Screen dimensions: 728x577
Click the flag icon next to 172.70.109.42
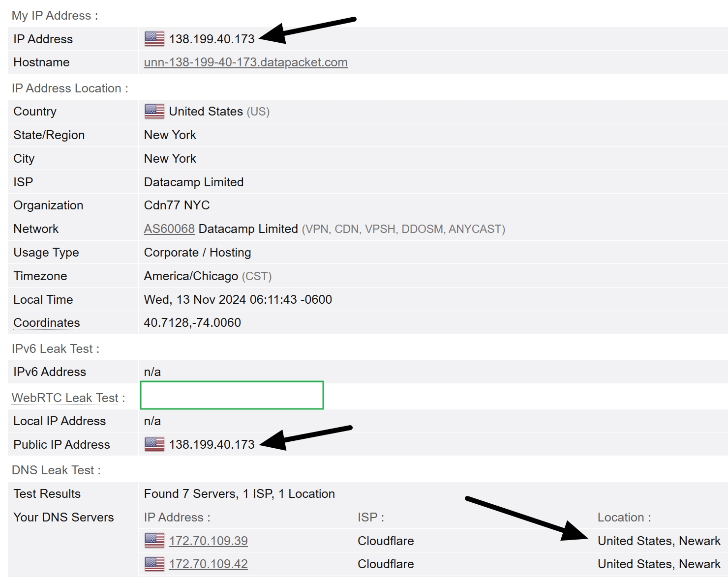pos(153,564)
